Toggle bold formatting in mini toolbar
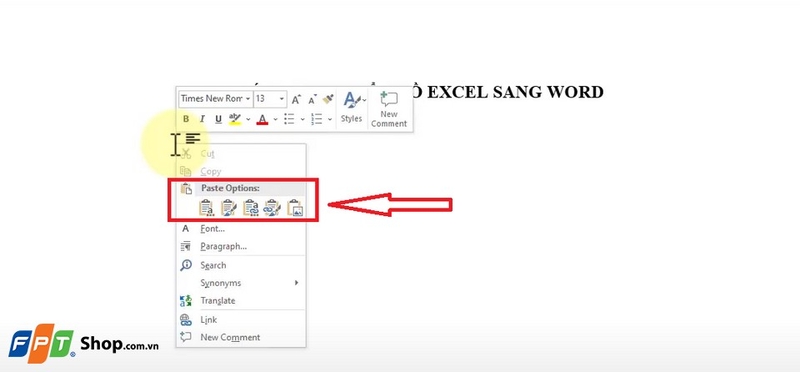The image size is (800, 372). tap(186, 119)
